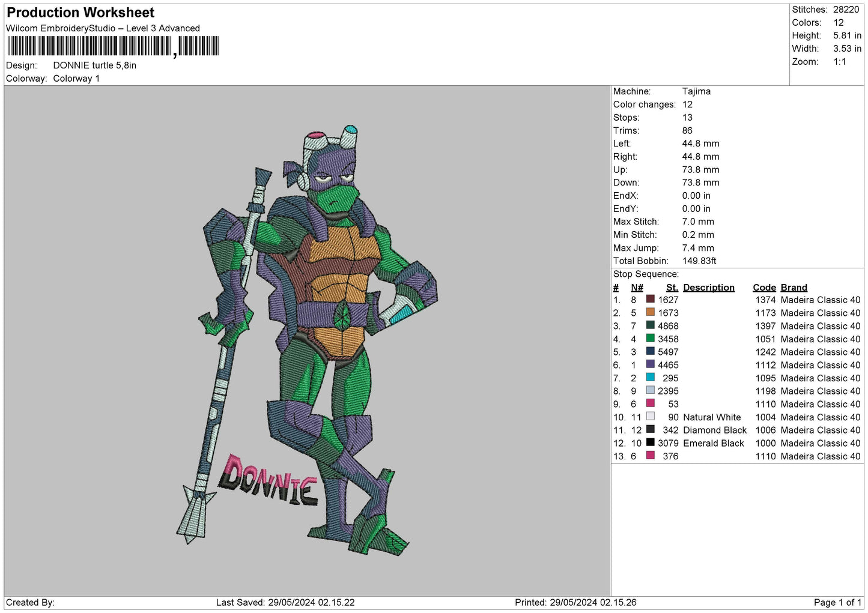Choose the bright green swatch, code 1051
Viewport: 868px width, 613px height.
[x=650, y=338]
